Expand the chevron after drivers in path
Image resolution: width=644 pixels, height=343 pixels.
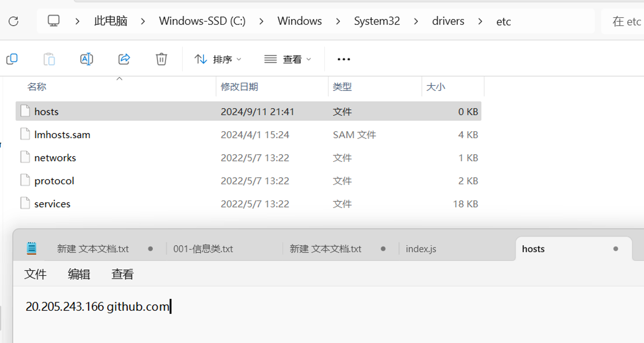pos(480,21)
